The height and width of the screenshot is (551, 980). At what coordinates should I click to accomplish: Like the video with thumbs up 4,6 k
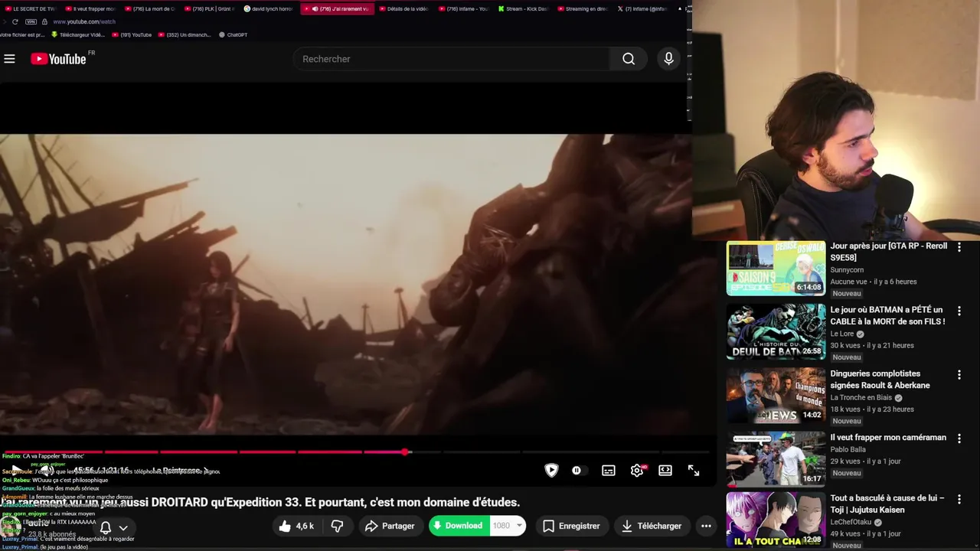(297, 526)
